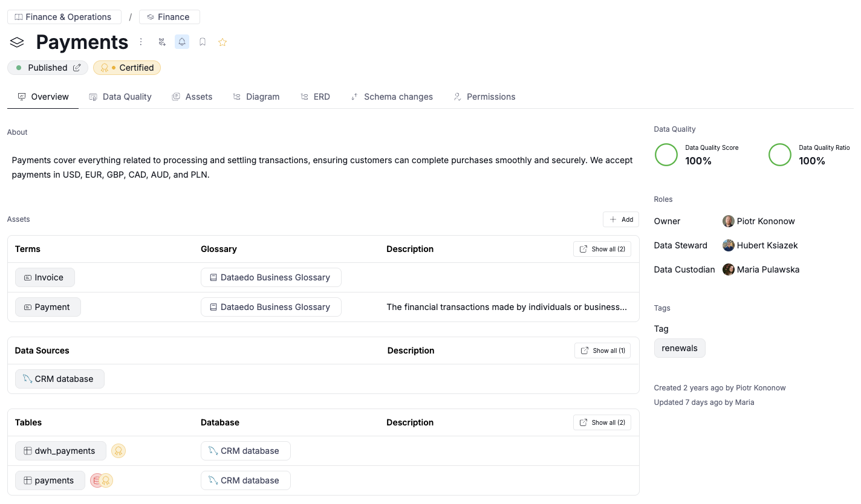Click the Add button in Assets

coord(621,219)
